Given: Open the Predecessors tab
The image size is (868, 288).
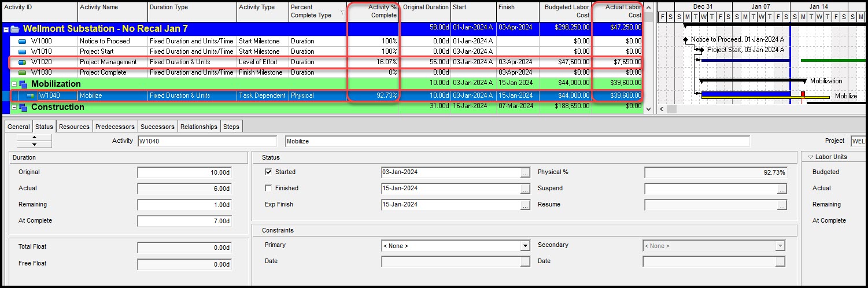Looking at the screenshot, I should (114, 127).
